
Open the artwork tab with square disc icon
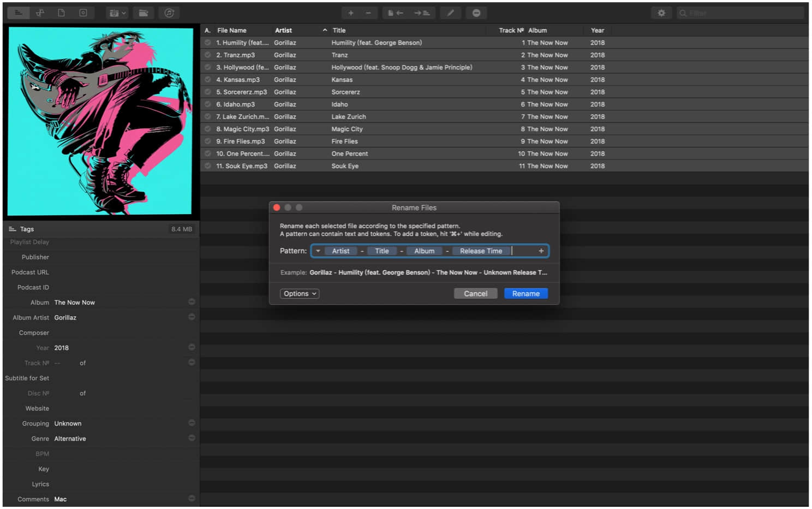[x=83, y=13]
